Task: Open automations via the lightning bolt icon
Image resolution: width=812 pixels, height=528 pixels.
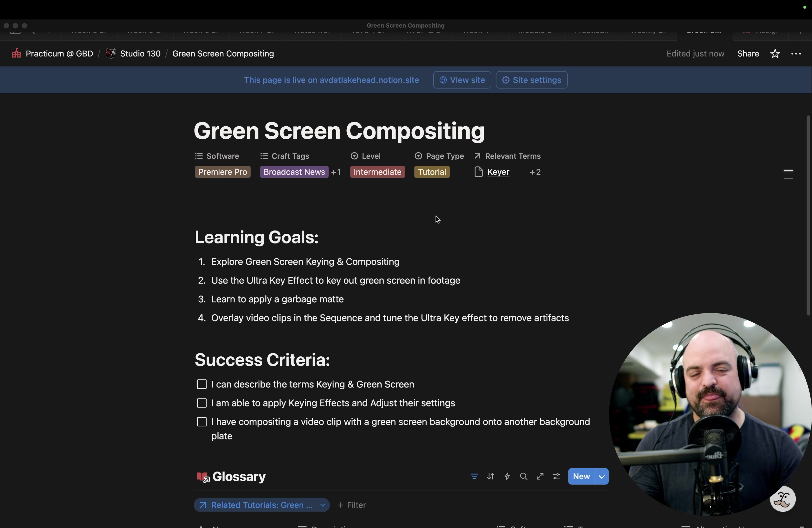Action: pyautogui.click(x=507, y=476)
